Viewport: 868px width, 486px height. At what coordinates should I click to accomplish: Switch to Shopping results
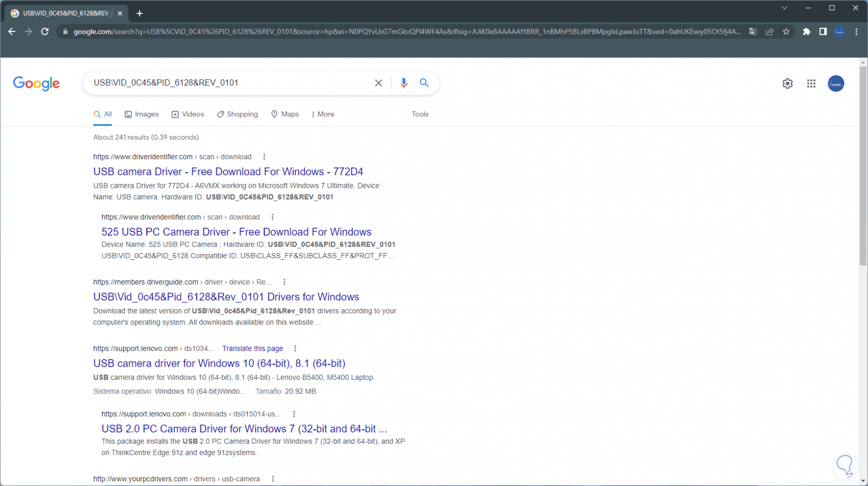[237, 114]
